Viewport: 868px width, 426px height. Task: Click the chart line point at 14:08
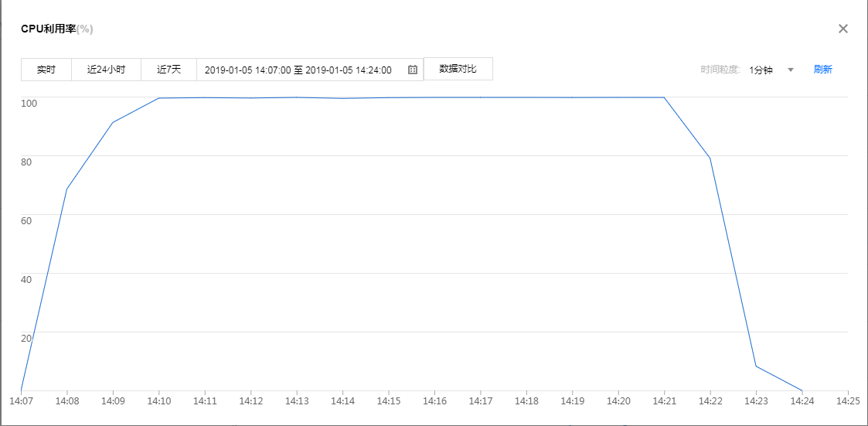pos(67,189)
